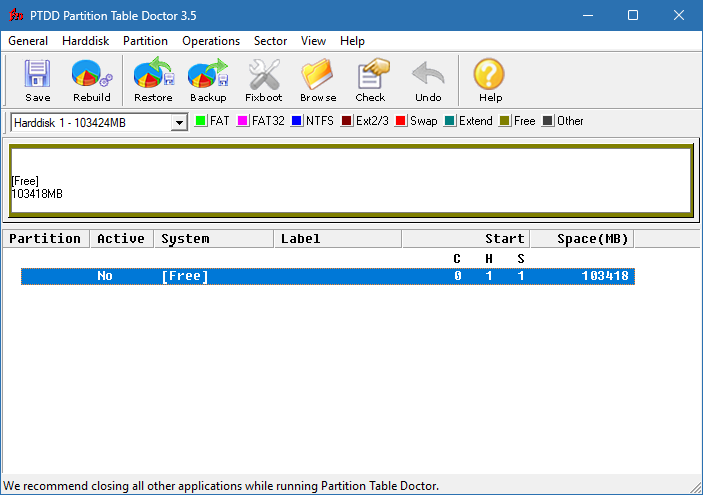Image resolution: width=703 pixels, height=495 pixels.
Task: Click the Fixboot tools icon
Action: point(264,74)
